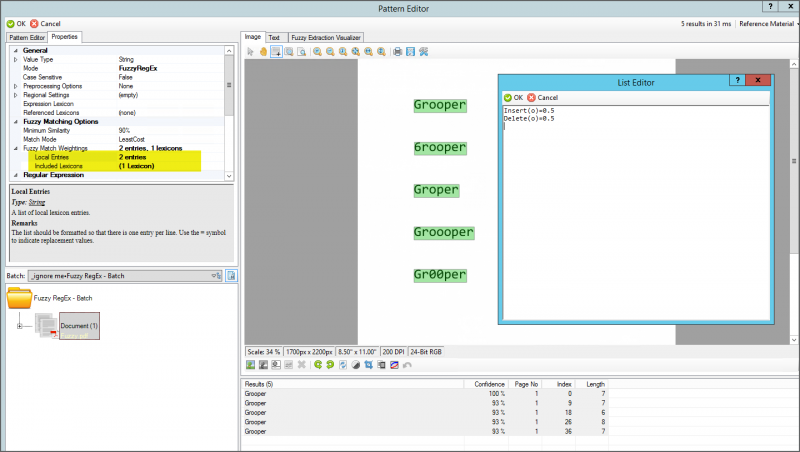Select the arrow pointer tool

coord(251,52)
